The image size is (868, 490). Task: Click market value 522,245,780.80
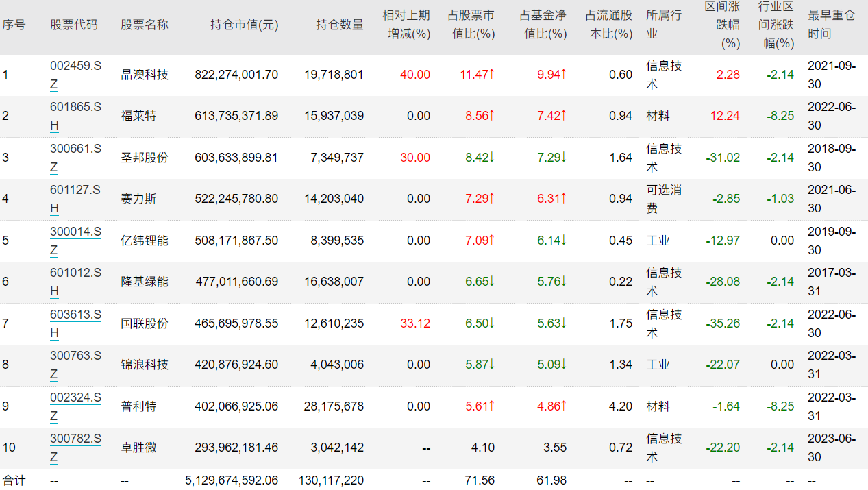click(x=236, y=199)
